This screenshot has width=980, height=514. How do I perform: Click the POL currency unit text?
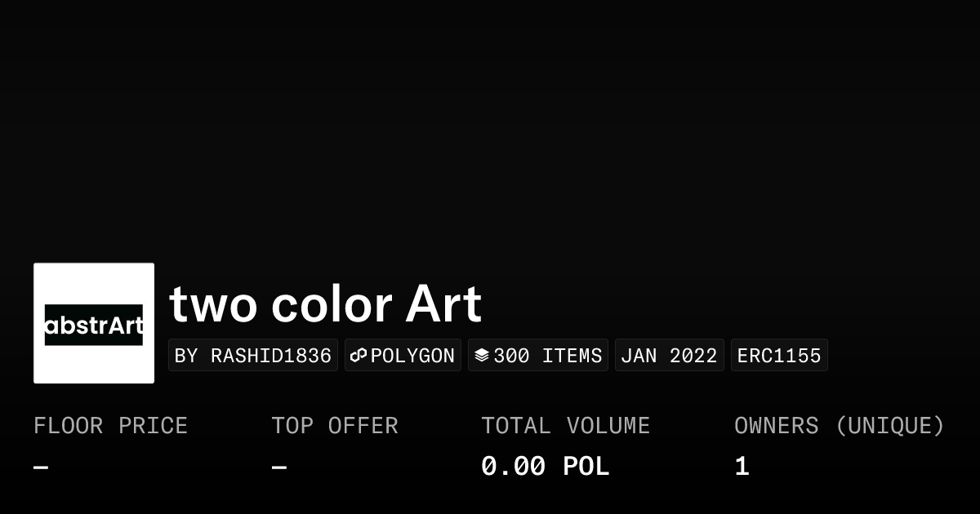[586, 467]
